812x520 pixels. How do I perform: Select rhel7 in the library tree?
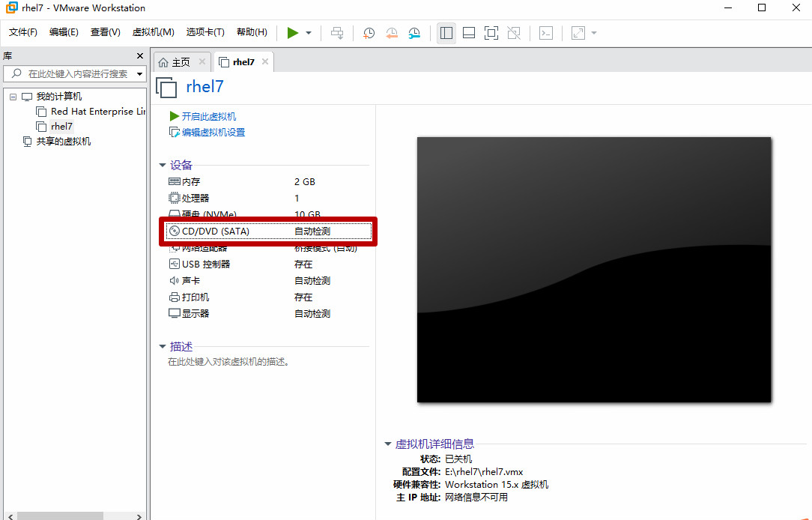(x=61, y=127)
